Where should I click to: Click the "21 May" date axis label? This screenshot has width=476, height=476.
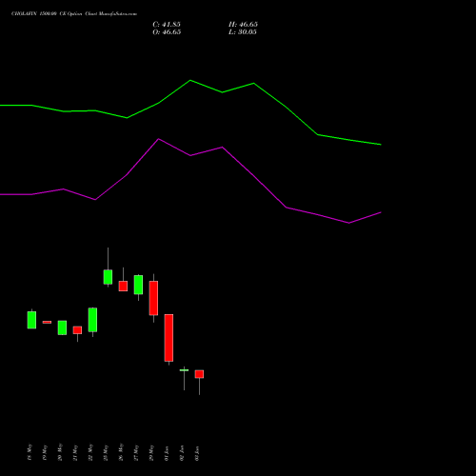point(75,452)
